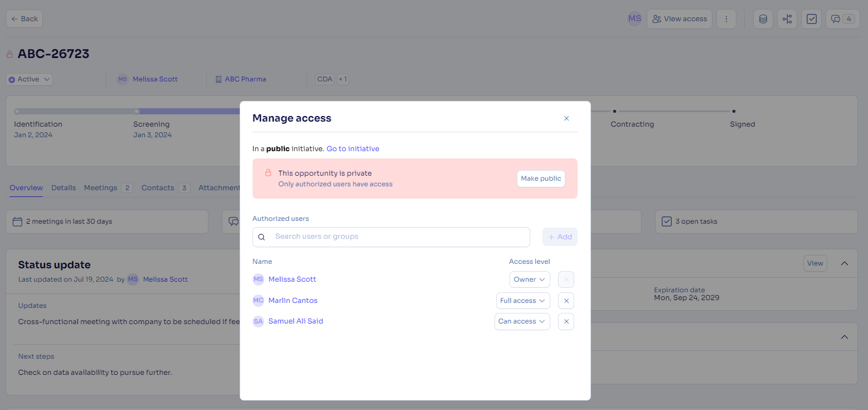Click the database icon in top toolbar
Viewport: 868px width, 410px height.
coord(763,19)
